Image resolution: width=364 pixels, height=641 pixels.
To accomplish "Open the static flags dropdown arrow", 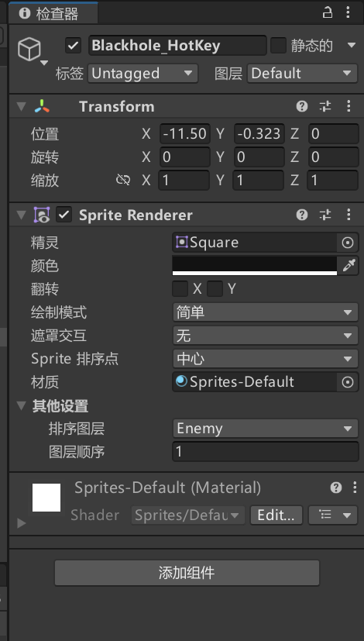I will (x=352, y=46).
